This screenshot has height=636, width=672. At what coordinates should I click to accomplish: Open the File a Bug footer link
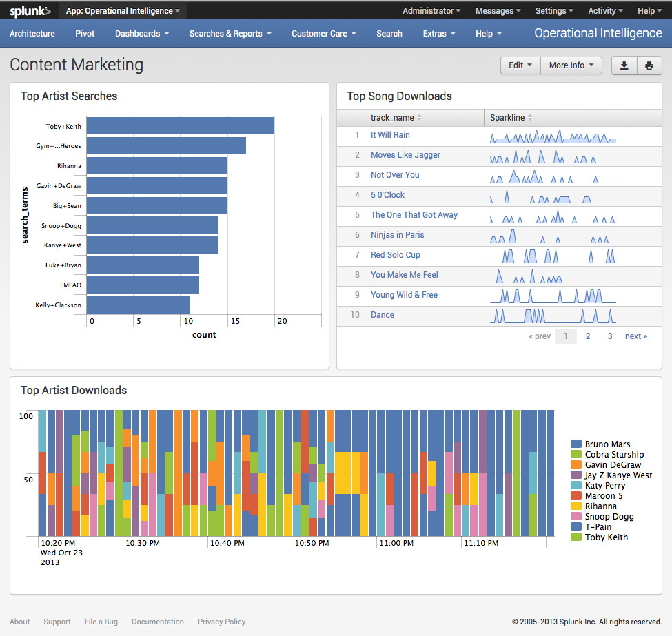101,622
